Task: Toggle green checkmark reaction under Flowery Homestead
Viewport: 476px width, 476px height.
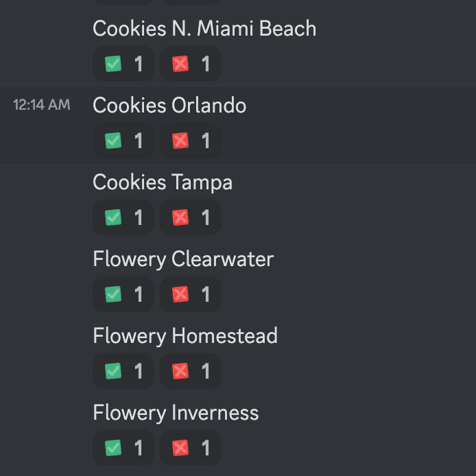Action: pyautogui.click(x=123, y=371)
